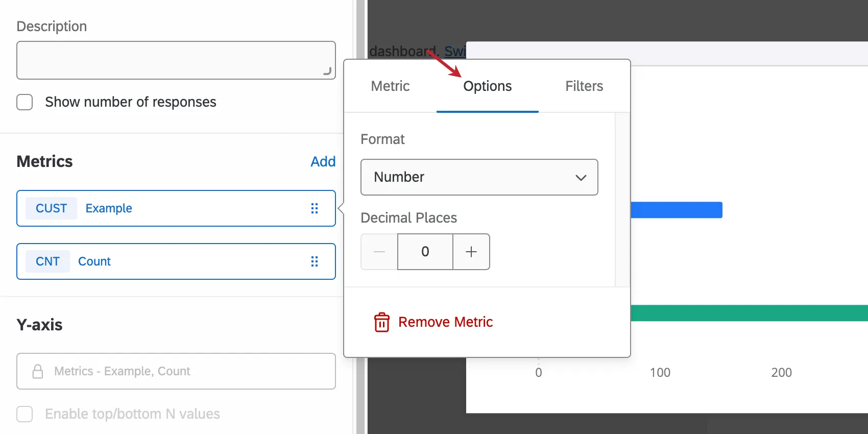This screenshot has height=434, width=868.
Task: Click the CNT badge on Count
Action: (47, 261)
